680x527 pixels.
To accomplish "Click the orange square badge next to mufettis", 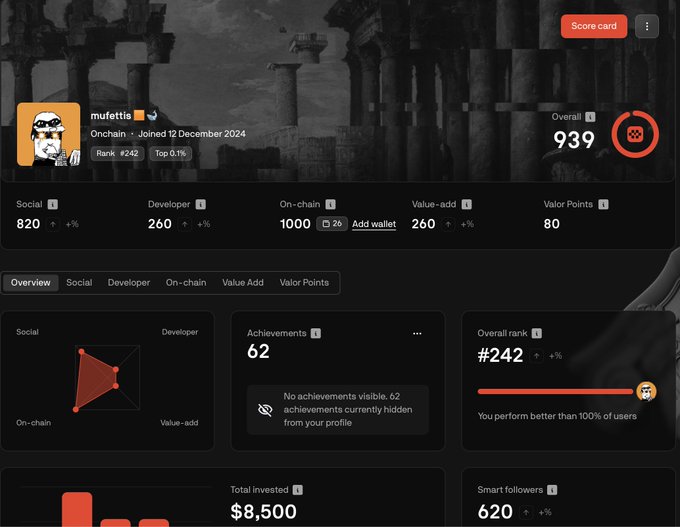I will (x=139, y=115).
